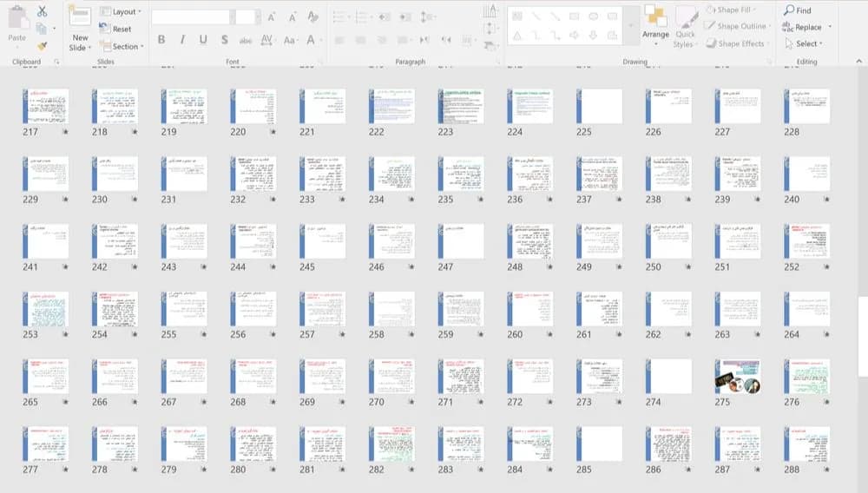Open the Shape Effects dropdown
868x493 pixels.
737,43
